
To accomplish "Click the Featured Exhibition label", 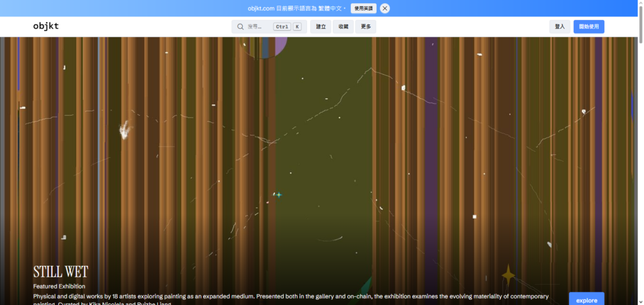I will pyautogui.click(x=59, y=287).
